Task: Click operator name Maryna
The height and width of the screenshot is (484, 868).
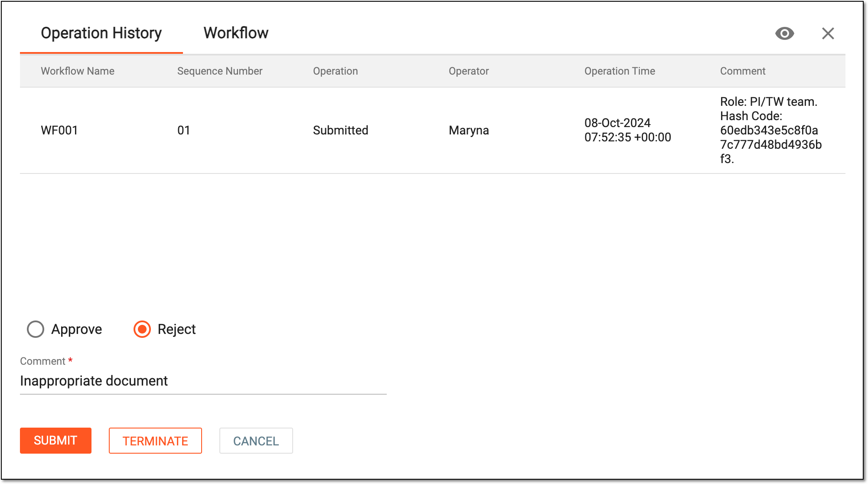Action: [x=469, y=130]
